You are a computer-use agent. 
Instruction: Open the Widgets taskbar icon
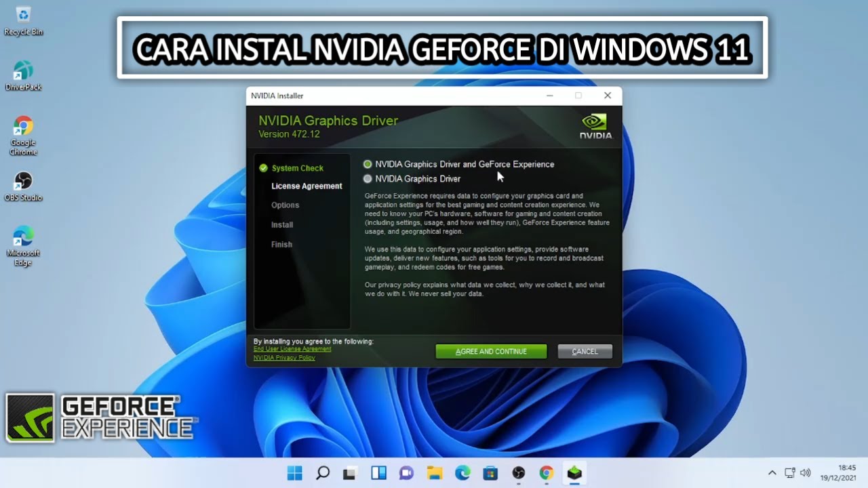coord(378,473)
